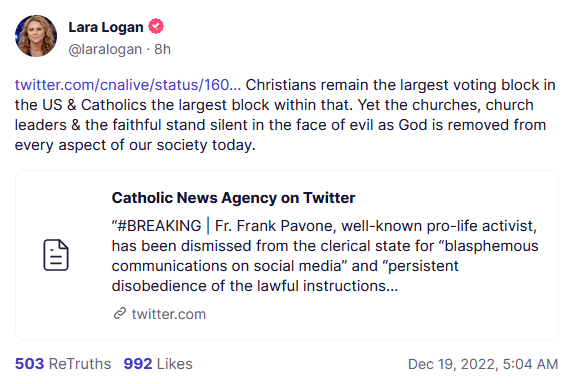This screenshot has width=576, height=384.
Task: Click the chain link icon beside twitter.com
Action: coord(120,313)
